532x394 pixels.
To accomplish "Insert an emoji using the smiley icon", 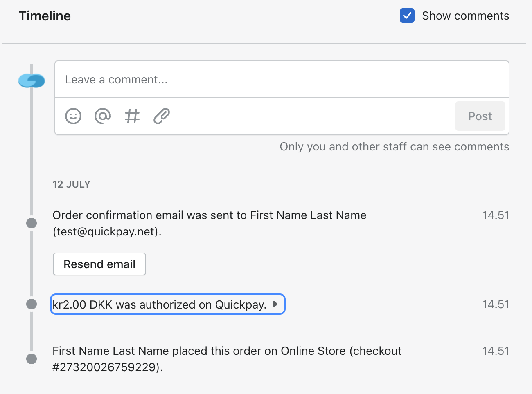I will [73, 116].
